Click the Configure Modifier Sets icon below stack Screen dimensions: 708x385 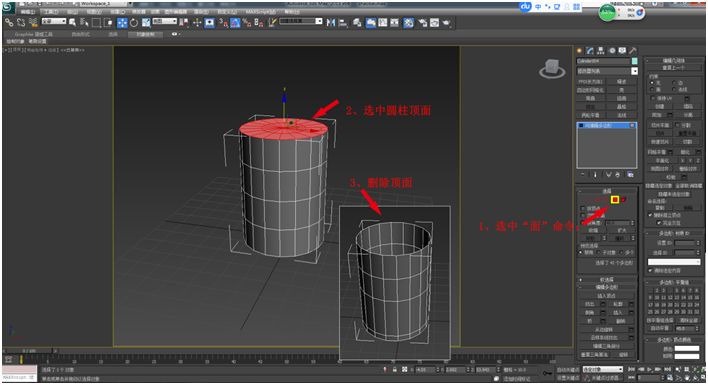point(630,175)
